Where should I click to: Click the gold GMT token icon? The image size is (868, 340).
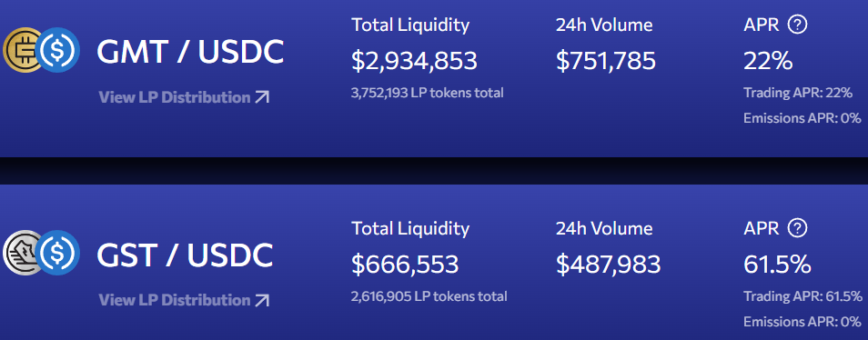22,50
